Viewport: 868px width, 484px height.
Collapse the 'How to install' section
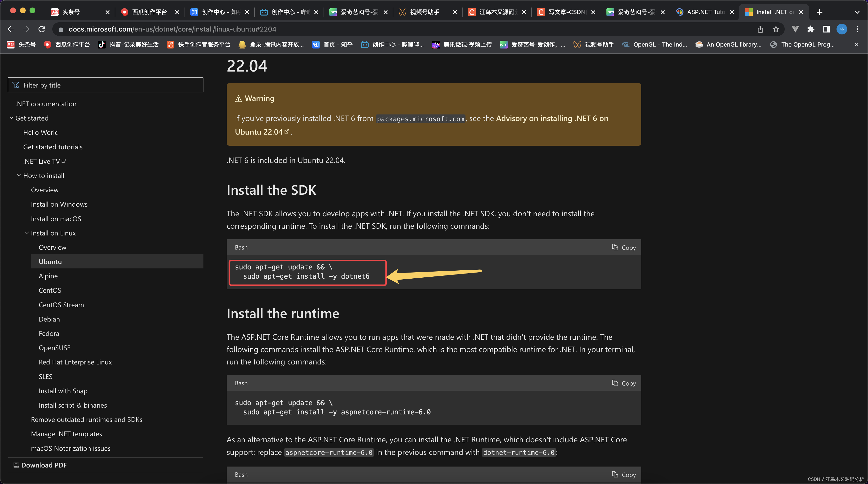[x=19, y=175]
